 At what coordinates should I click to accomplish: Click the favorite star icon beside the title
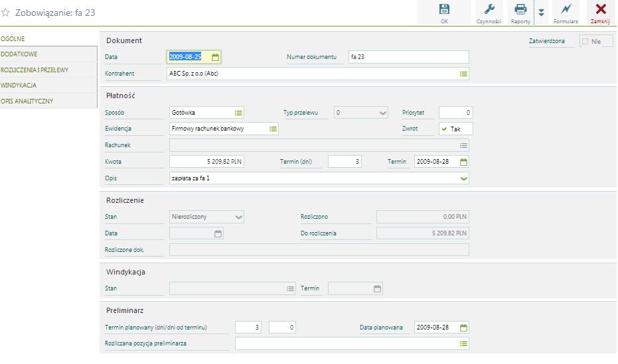(x=5, y=13)
